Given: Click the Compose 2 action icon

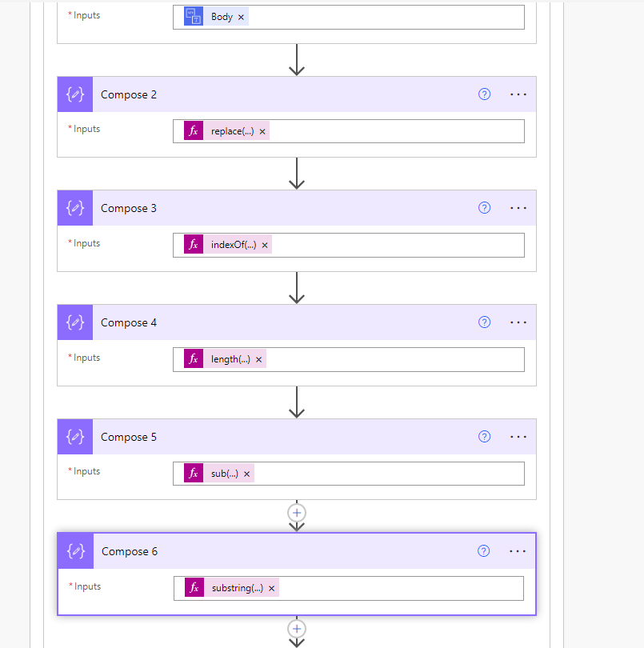Looking at the screenshot, I should pos(74,94).
